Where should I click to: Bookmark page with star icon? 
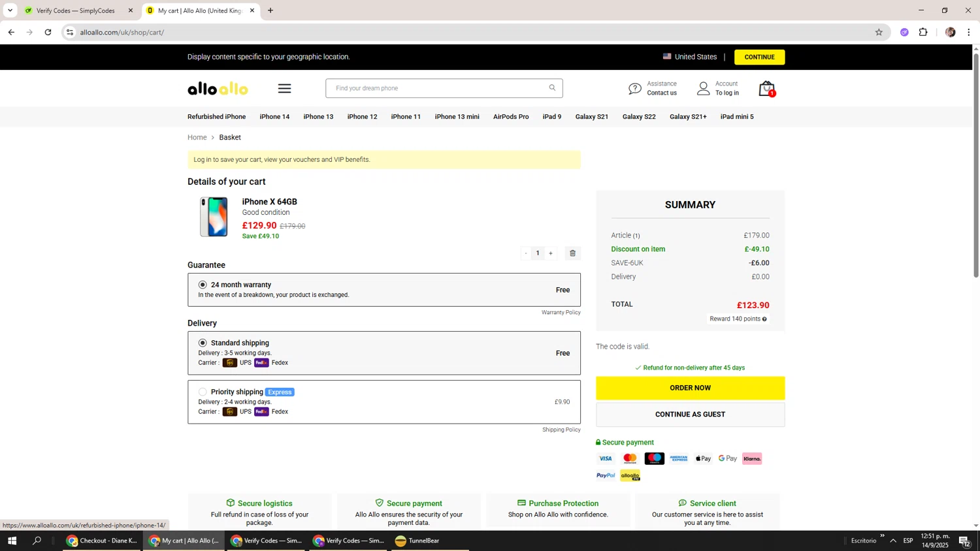pyautogui.click(x=879, y=32)
